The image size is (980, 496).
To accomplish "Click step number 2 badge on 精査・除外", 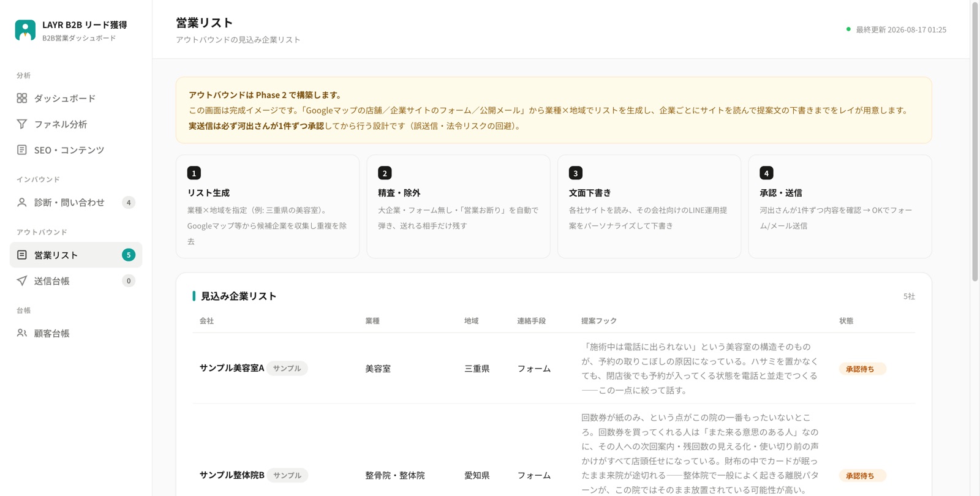I will 385,173.
